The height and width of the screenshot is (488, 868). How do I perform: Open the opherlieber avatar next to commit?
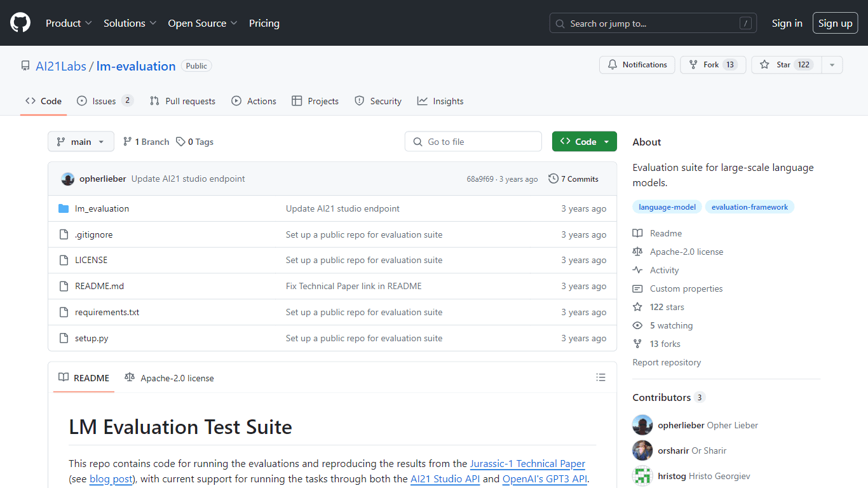point(68,179)
